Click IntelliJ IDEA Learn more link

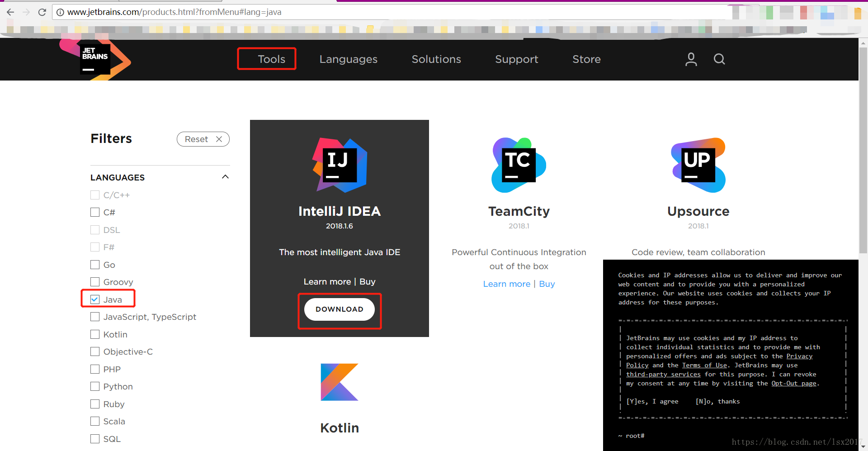coord(327,282)
